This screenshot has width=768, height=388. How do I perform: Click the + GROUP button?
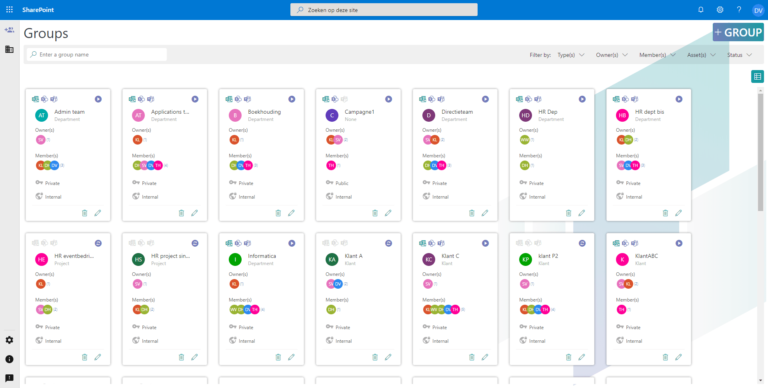click(x=738, y=32)
